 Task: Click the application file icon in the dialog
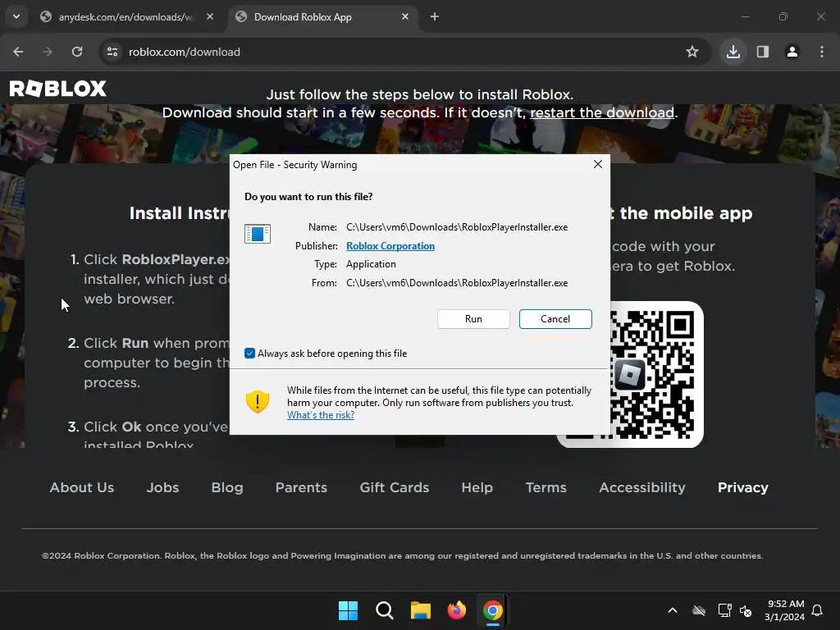click(257, 234)
